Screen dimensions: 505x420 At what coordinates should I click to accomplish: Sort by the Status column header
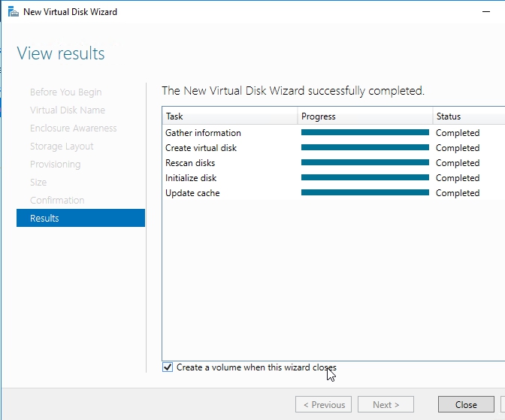pyautogui.click(x=469, y=116)
